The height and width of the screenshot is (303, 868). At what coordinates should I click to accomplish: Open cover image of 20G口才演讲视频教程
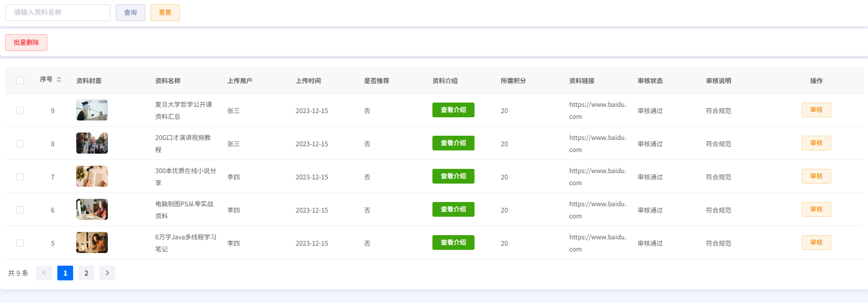click(92, 143)
